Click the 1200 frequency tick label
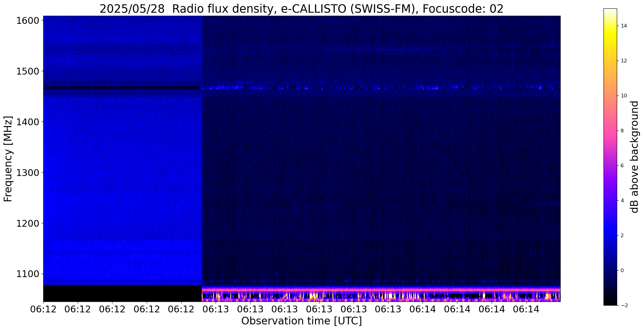 coord(28,223)
